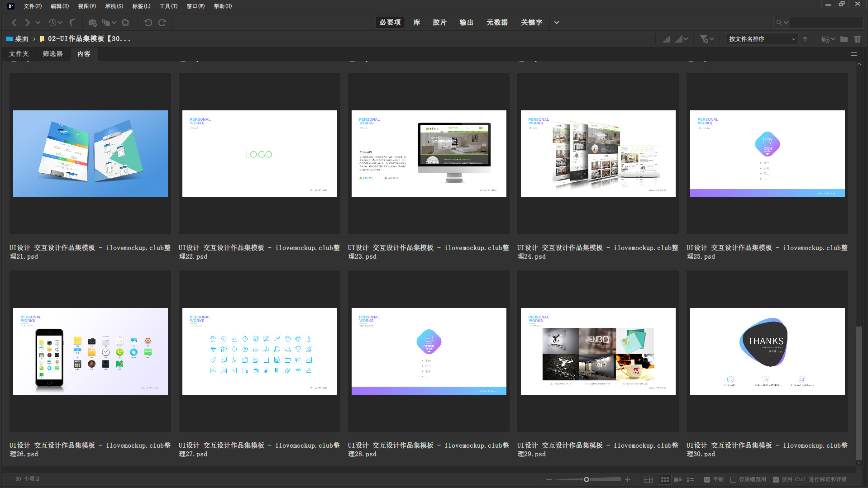
Task: Enable the 仅限缩览图 checkbox
Action: coord(733,479)
